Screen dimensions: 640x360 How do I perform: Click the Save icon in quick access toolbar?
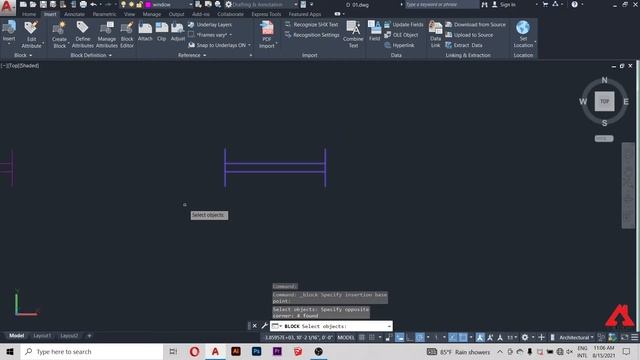43,4
